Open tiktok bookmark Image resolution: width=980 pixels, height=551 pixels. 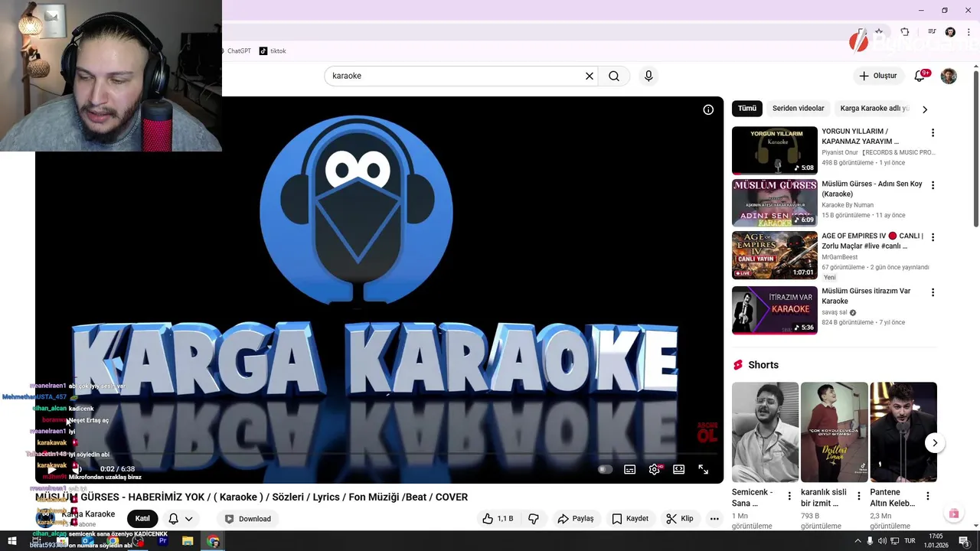pyautogui.click(x=273, y=51)
